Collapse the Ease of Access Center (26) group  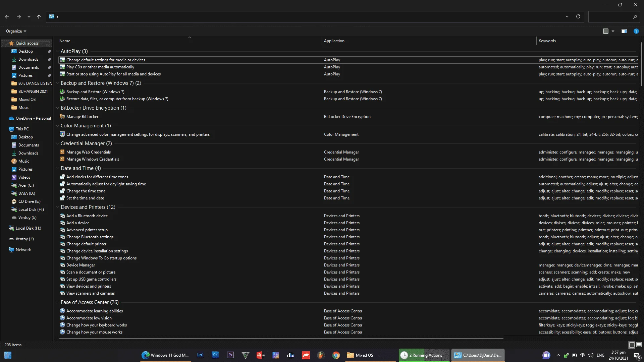(x=57, y=302)
